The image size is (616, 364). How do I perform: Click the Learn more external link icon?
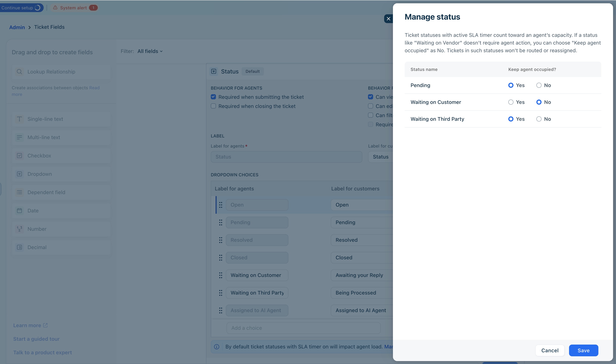coord(45,325)
